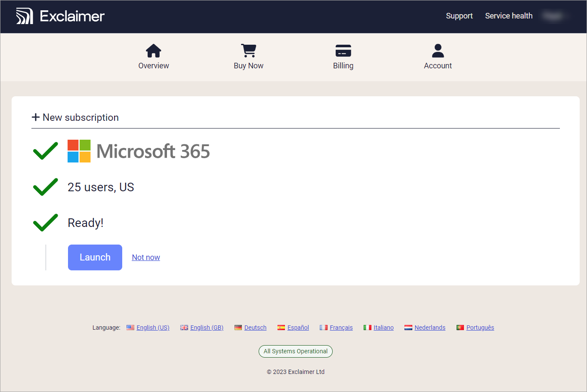Image resolution: width=587 pixels, height=392 pixels.
Task: Launch the Microsoft 365 subscription
Action: (x=95, y=257)
